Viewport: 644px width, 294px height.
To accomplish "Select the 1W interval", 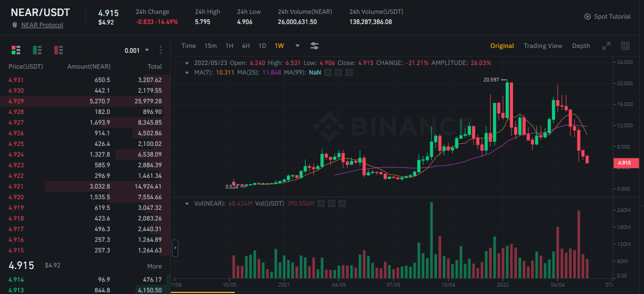I will point(279,46).
